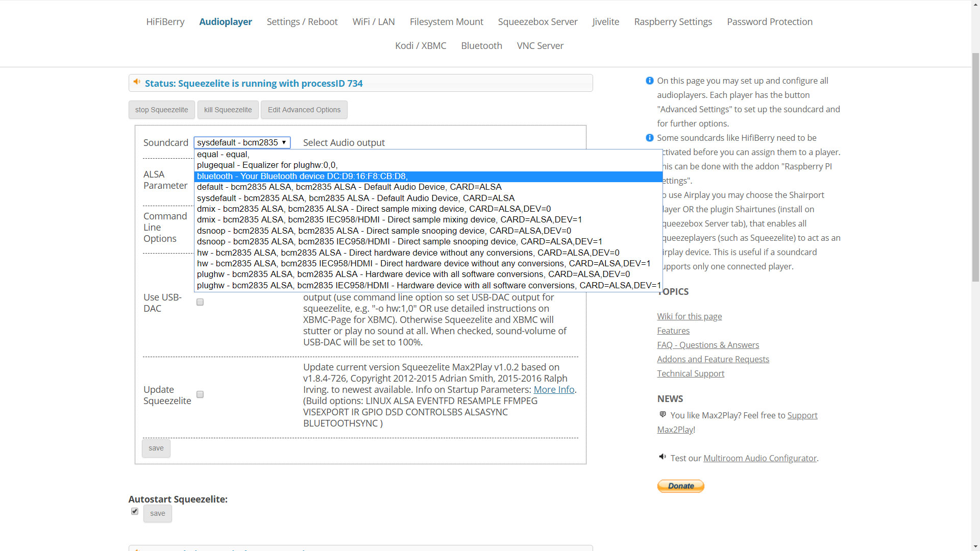Image resolution: width=980 pixels, height=551 pixels.
Task: Select plughw bcm2835 ALSA DEV=0 option
Action: 428,274
